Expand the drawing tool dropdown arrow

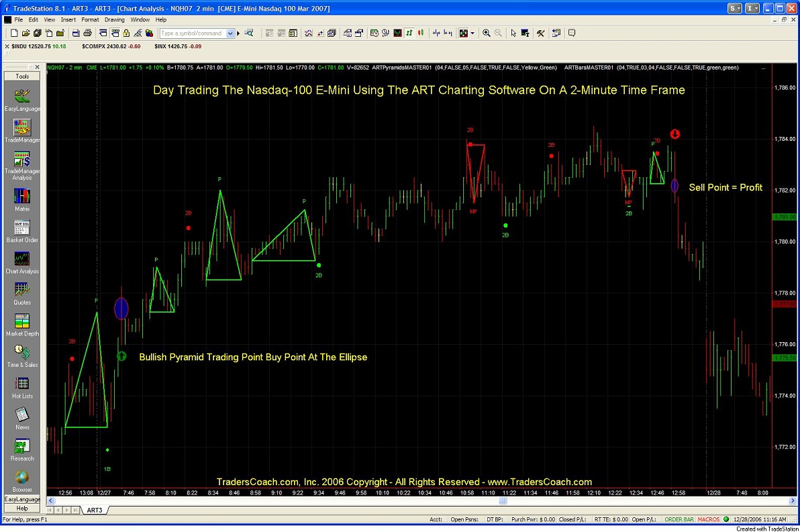(x=472, y=33)
